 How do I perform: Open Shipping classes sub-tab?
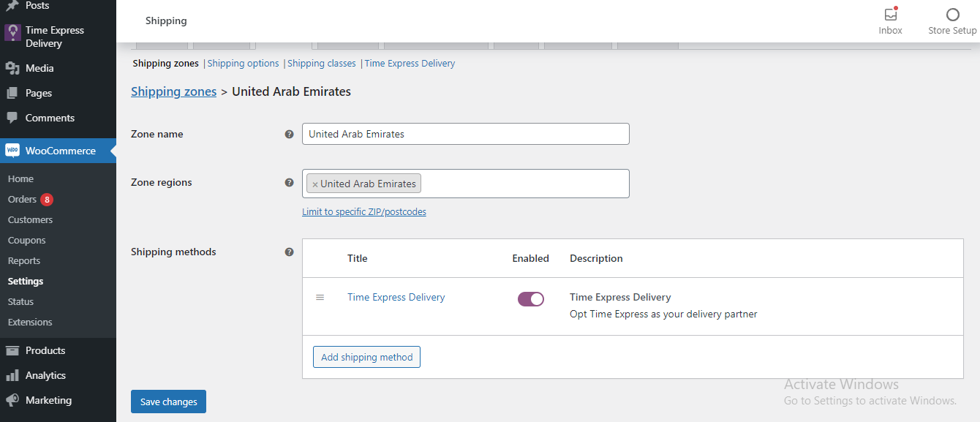(x=322, y=64)
